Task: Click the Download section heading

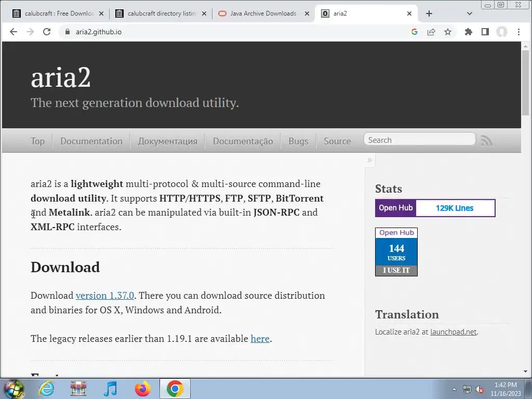Action: [65, 268]
